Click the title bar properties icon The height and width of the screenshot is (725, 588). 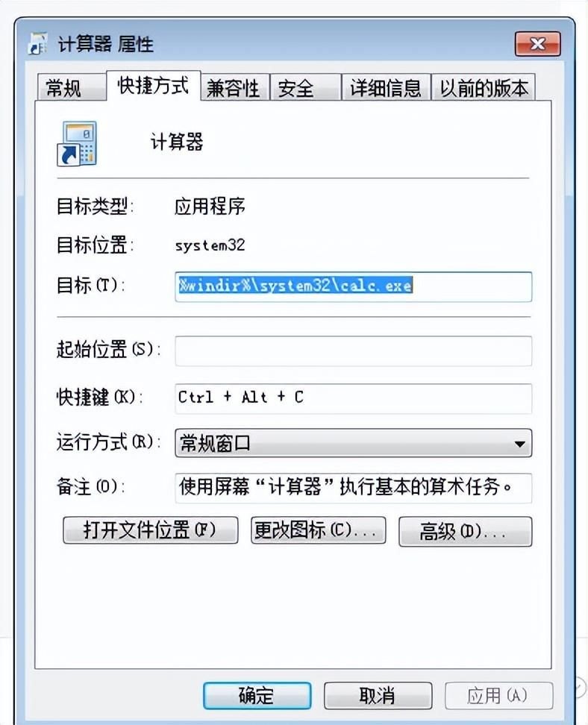coord(37,44)
